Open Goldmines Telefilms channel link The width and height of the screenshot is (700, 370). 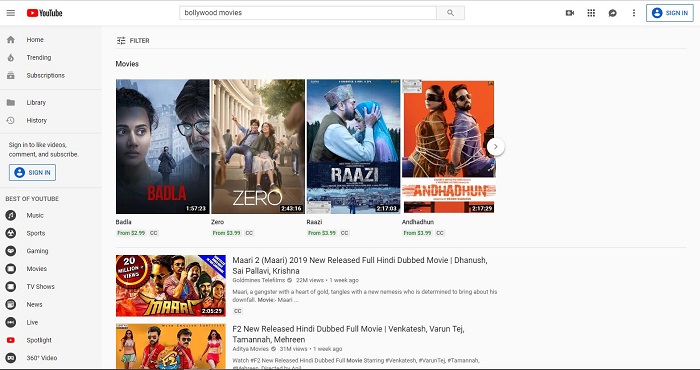[x=258, y=280]
